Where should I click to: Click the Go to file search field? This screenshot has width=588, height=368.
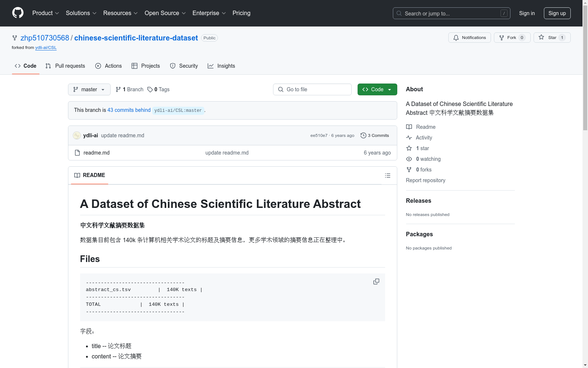(312, 89)
